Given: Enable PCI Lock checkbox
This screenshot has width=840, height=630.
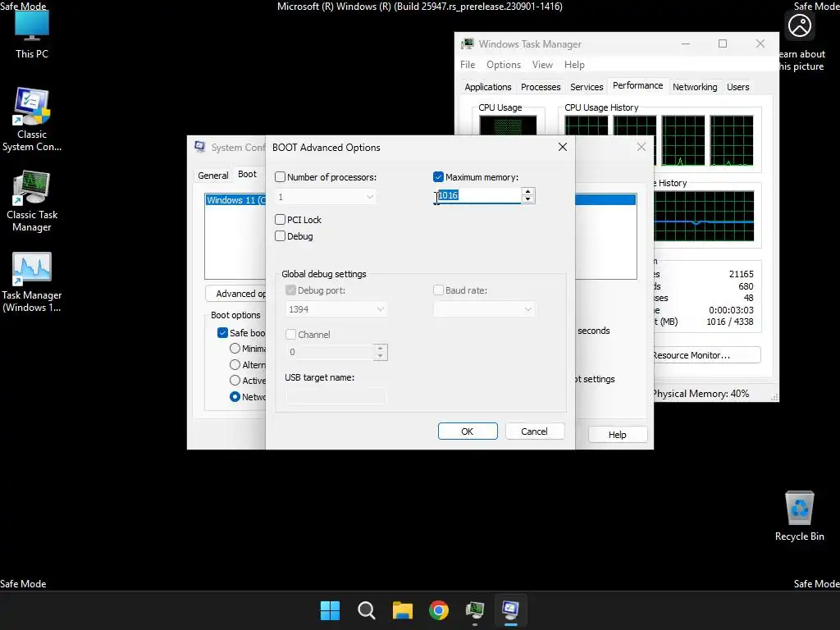Looking at the screenshot, I should click(281, 220).
